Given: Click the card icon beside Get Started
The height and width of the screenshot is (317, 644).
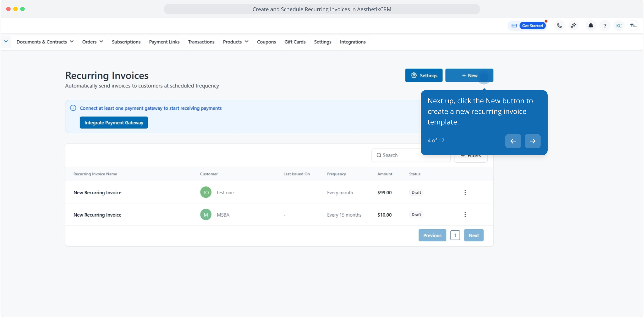Looking at the screenshot, I should coord(514,26).
